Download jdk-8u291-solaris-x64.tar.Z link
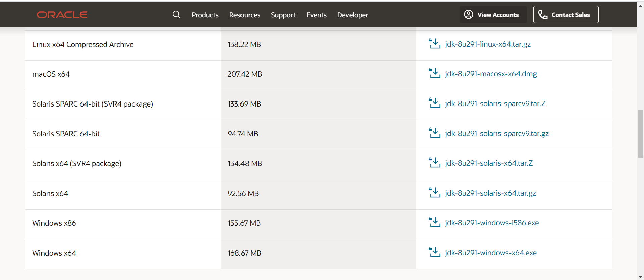644x280 pixels. click(489, 163)
